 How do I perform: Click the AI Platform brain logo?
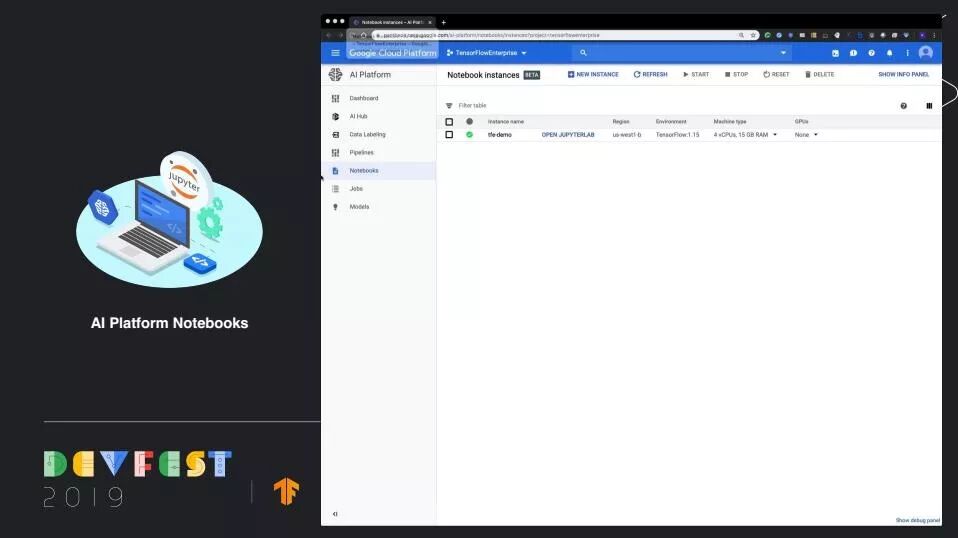[335, 75]
